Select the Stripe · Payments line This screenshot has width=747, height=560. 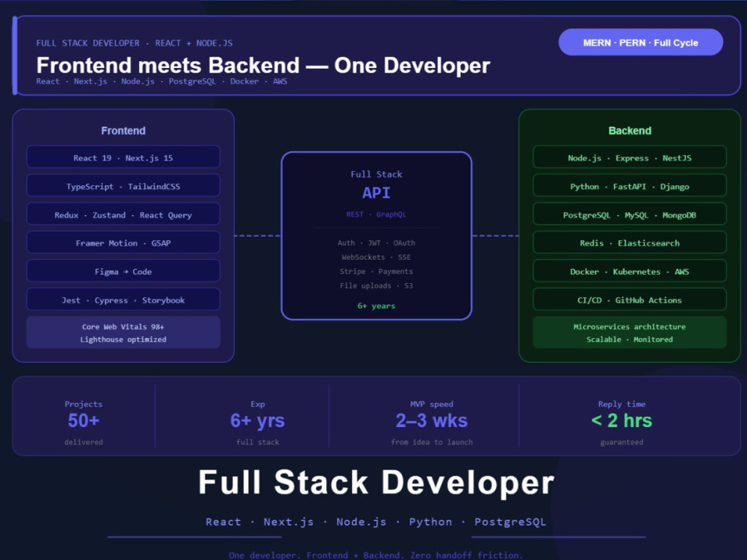(376, 272)
